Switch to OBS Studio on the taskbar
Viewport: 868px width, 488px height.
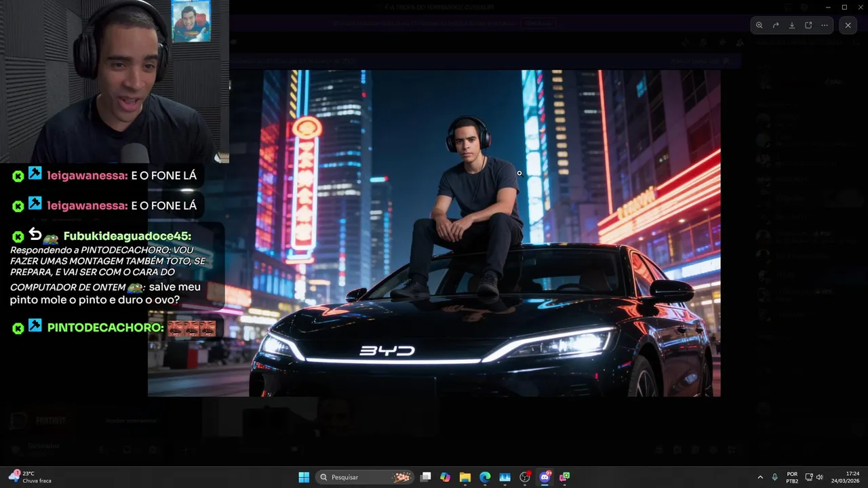click(x=524, y=477)
